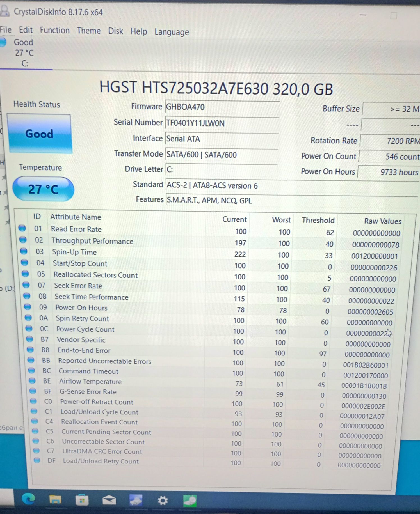Open the Edit menu
This screenshot has height=514, width=420.
(x=26, y=30)
